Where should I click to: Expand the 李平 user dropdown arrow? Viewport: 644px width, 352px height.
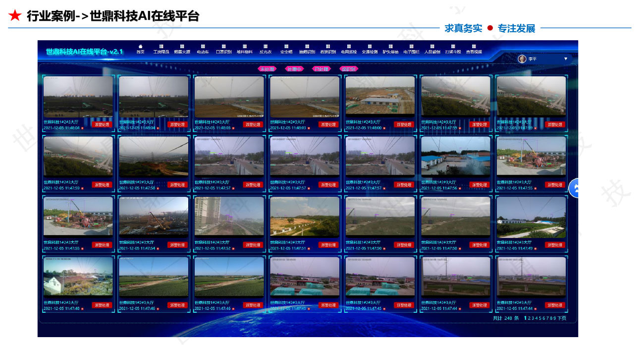565,59
